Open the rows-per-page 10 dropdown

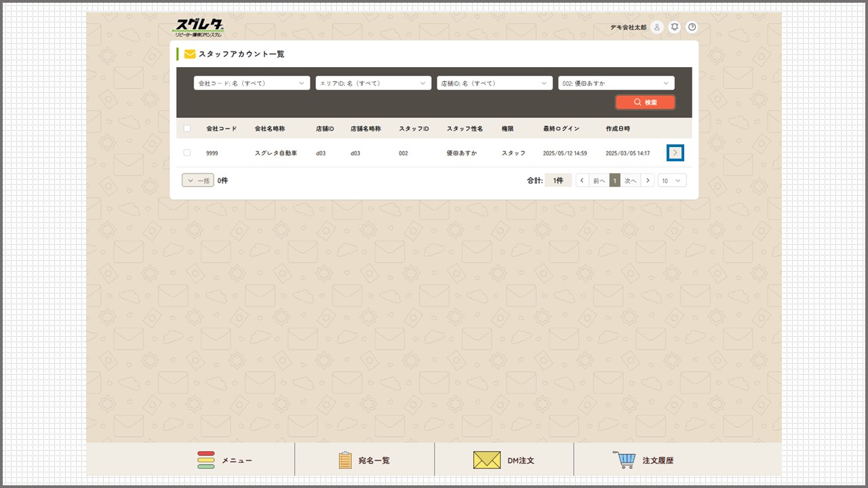[x=672, y=180]
